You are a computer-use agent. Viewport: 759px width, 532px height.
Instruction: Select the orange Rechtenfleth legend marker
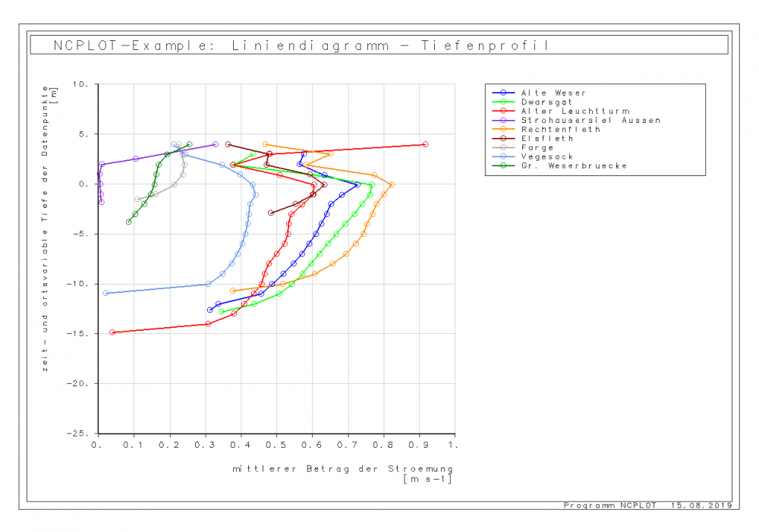(x=503, y=129)
